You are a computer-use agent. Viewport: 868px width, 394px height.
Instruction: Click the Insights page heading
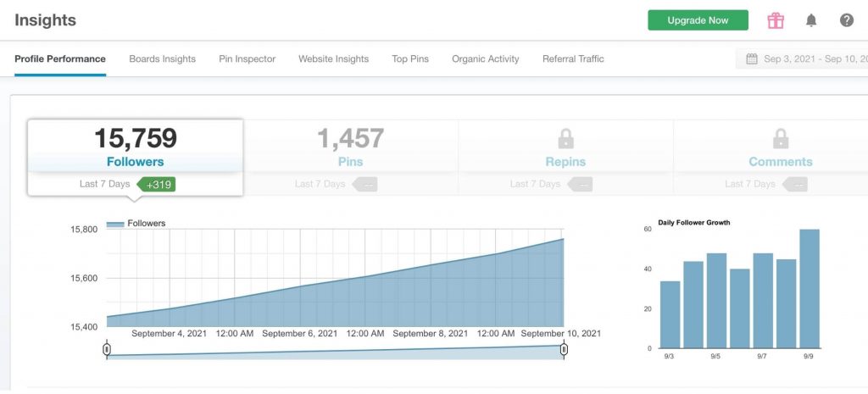46,20
